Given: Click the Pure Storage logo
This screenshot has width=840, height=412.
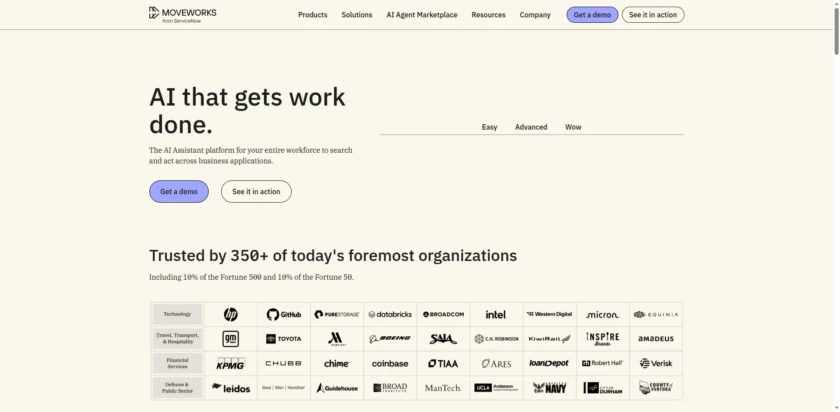Looking at the screenshot, I should click(337, 314).
